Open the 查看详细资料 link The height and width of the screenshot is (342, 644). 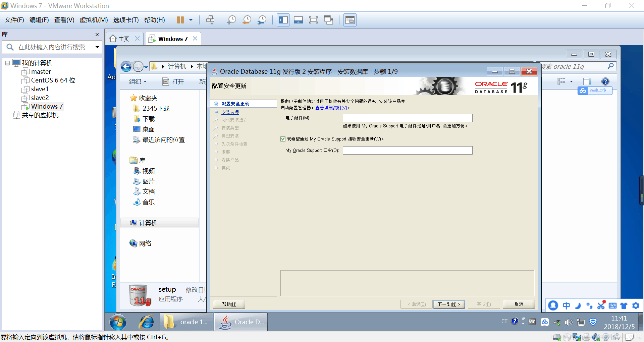point(331,108)
